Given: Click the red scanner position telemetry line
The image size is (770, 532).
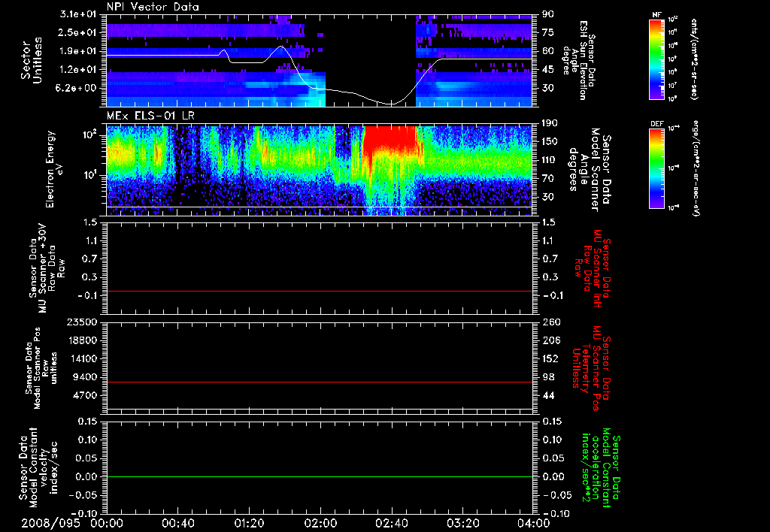Looking at the screenshot, I should (x=319, y=382).
